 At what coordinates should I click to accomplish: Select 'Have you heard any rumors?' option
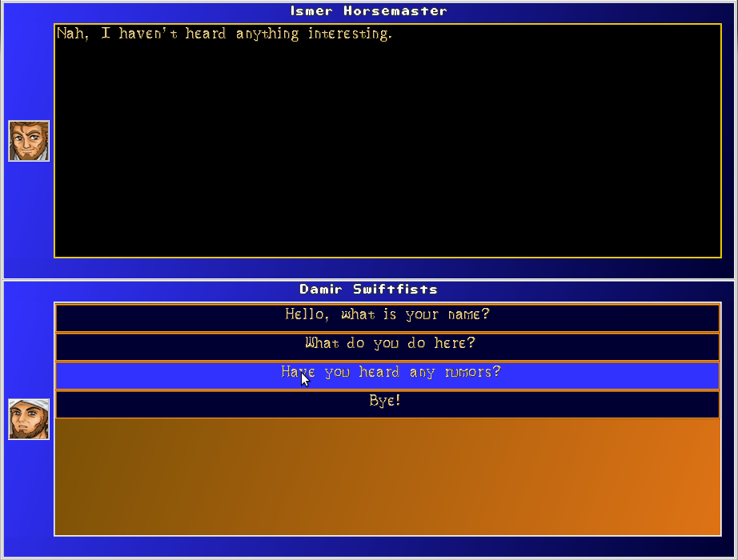[x=387, y=375]
